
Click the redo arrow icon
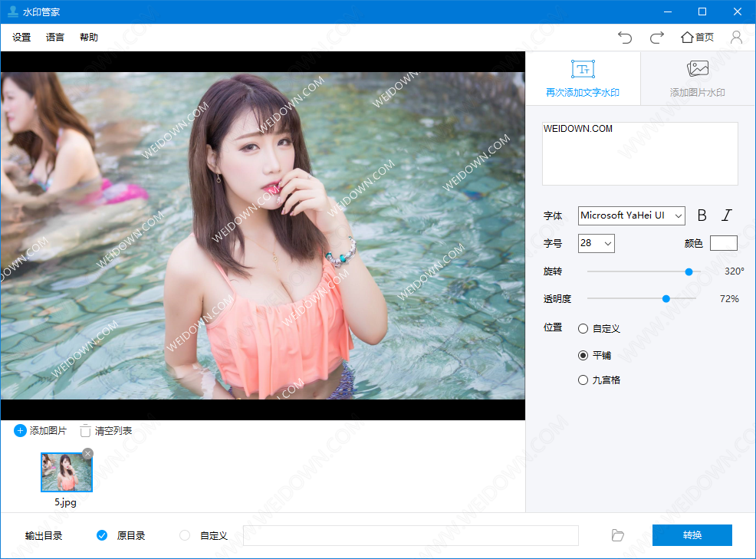(656, 37)
